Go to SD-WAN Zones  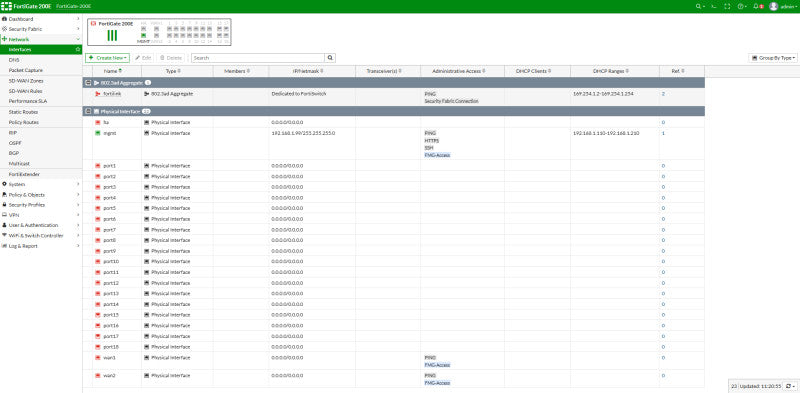point(41,81)
